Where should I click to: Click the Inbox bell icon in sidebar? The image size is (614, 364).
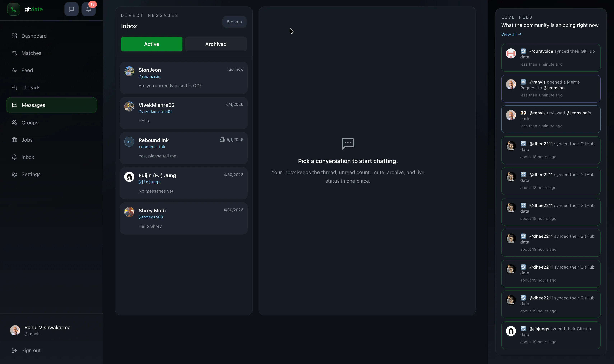[14, 157]
